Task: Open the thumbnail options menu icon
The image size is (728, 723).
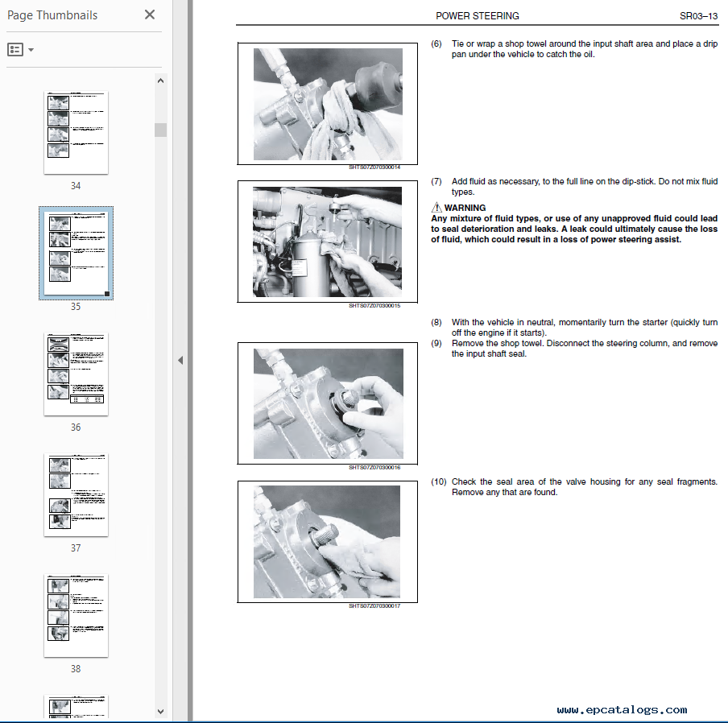Action: pos(15,49)
